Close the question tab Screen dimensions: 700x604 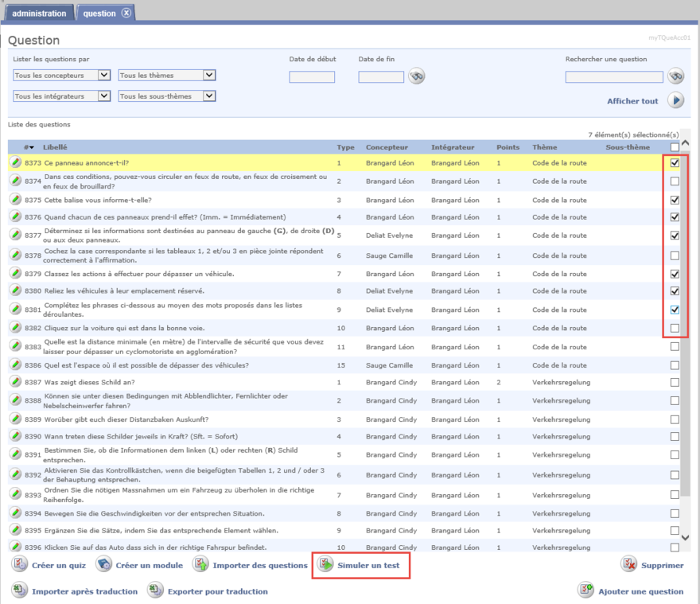click(x=126, y=14)
